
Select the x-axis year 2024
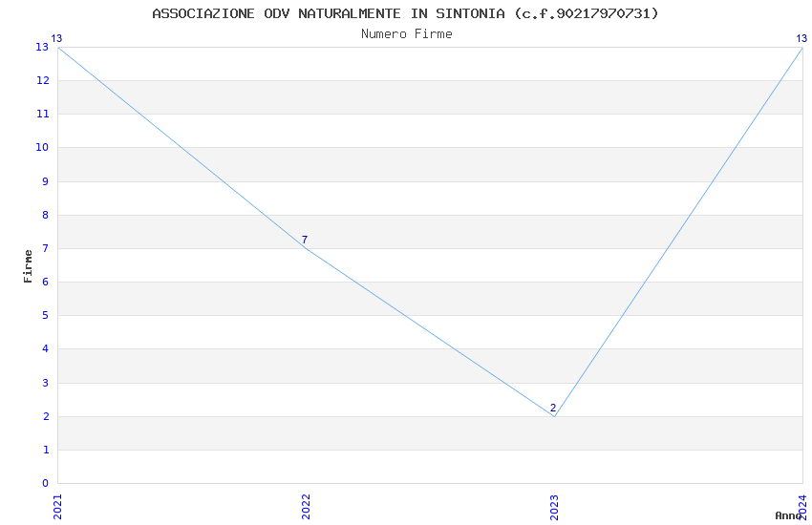pos(802,507)
